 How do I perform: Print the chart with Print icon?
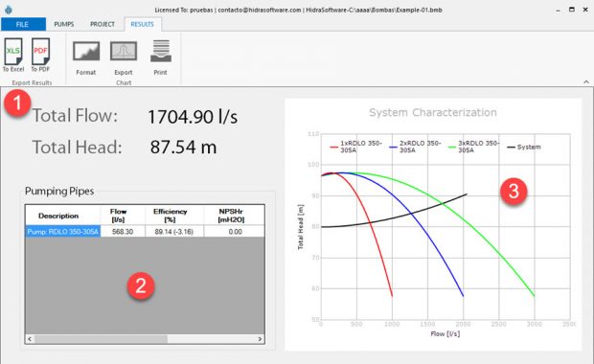click(x=161, y=57)
